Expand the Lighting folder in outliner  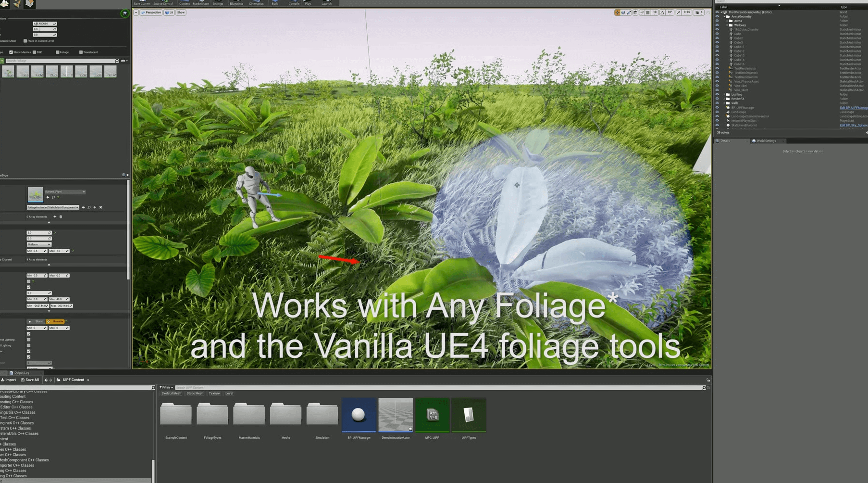[x=724, y=94]
